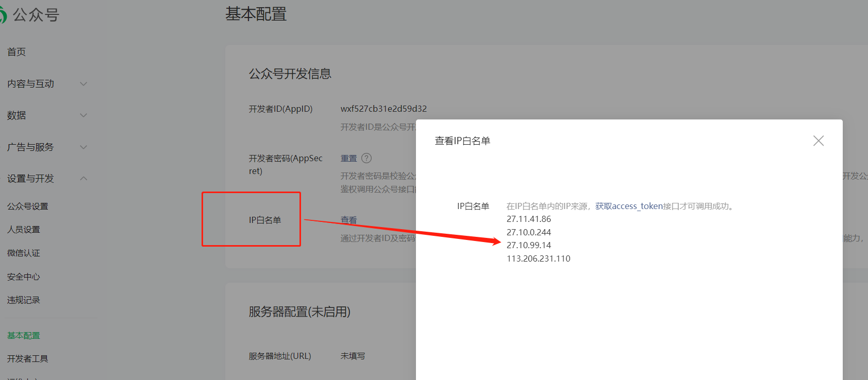Click the AppID value wxf527cb31e2d59d32
This screenshot has width=868, height=380.
click(x=384, y=109)
